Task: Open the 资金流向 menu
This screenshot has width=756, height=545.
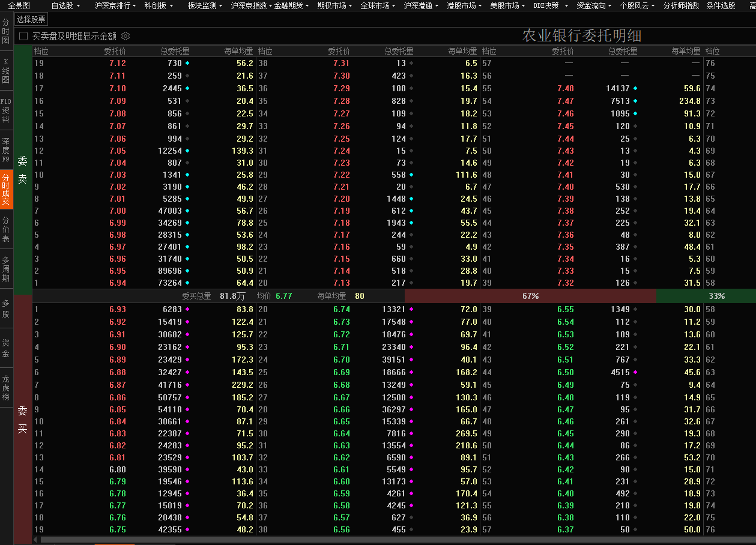Action: (x=594, y=5)
